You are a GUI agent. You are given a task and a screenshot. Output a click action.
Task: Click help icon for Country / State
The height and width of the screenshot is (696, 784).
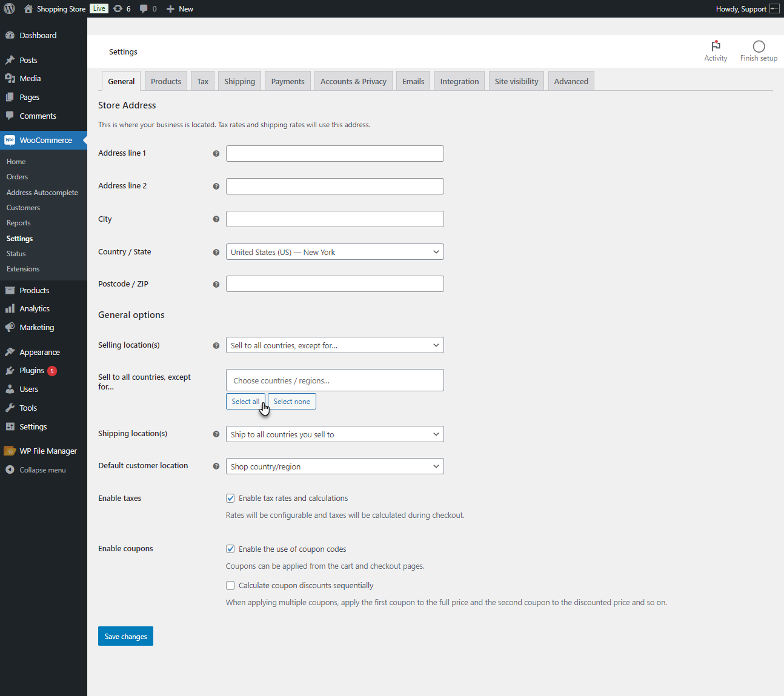pos(216,253)
